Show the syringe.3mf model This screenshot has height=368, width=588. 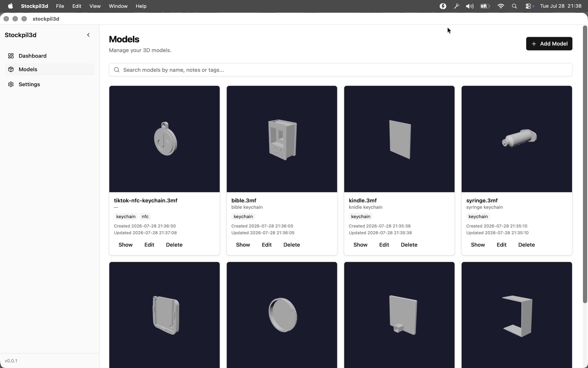tap(478, 245)
